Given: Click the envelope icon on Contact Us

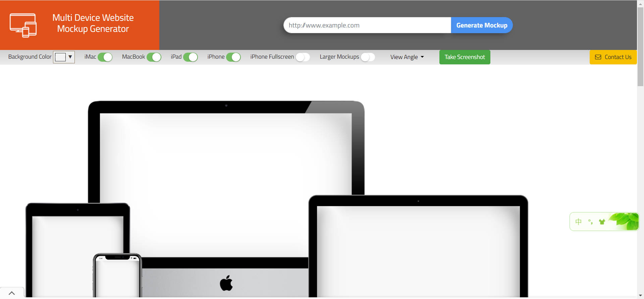Looking at the screenshot, I should (x=598, y=57).
